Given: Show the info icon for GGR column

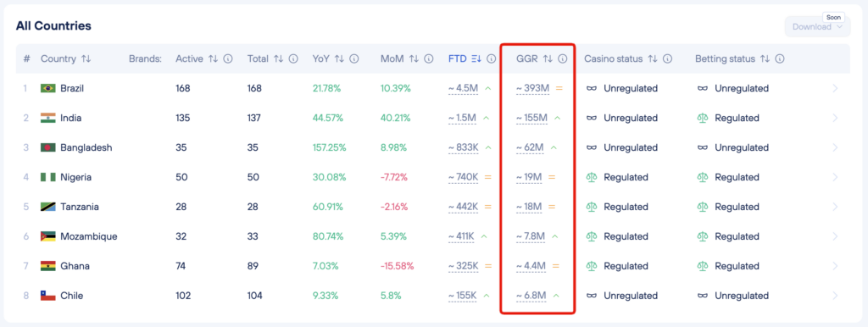Looking at the screenshot, I should (563, 58).
